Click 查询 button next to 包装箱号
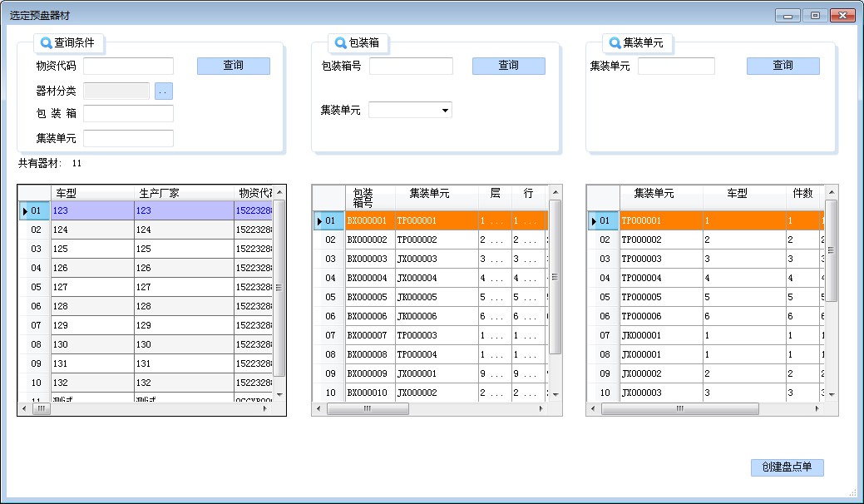 click(x=508, y=66)
